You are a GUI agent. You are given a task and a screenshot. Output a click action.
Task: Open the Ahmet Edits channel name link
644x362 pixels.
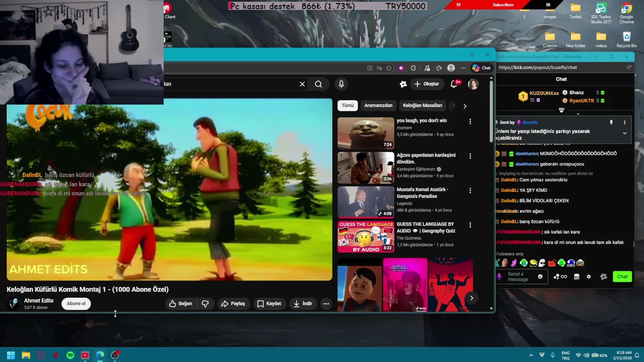(x=39, y=301)
